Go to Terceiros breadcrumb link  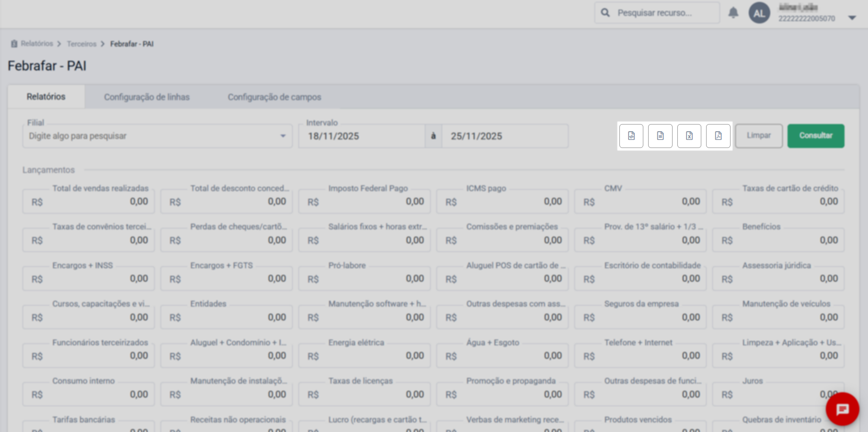81,44
